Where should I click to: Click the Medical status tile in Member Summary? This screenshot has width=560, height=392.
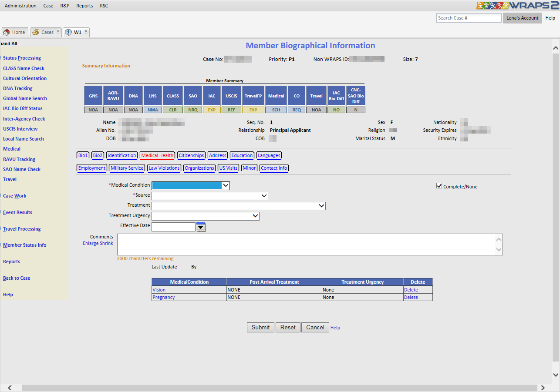pyautogui.click(x=276, y=96)
